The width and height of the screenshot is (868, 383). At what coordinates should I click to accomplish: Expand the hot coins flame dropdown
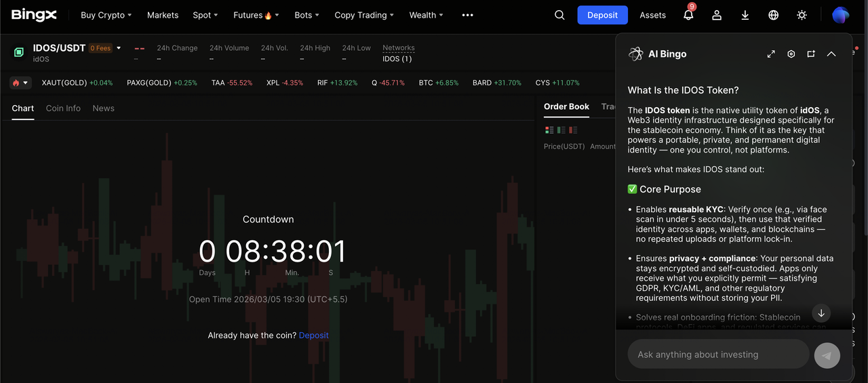pyautogui.click(x=20, y=83)
